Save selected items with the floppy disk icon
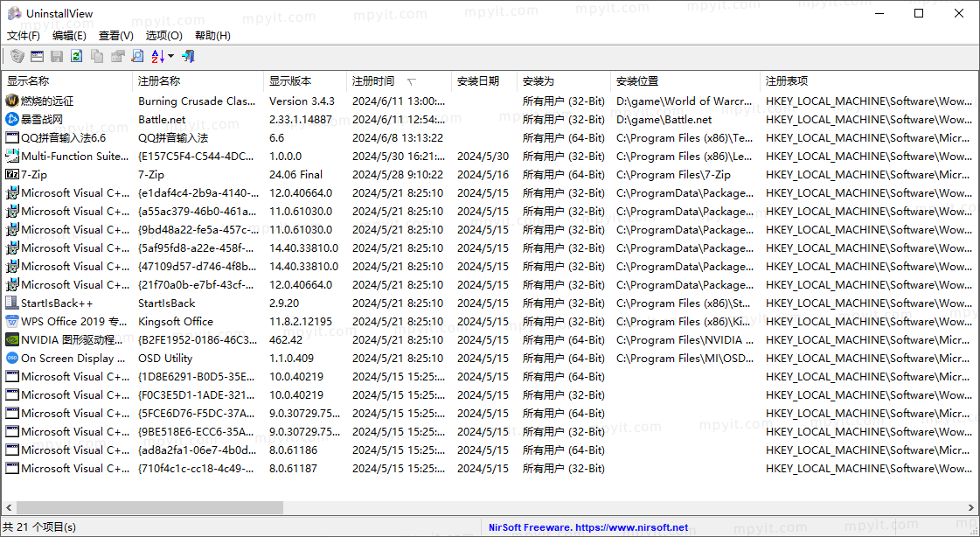The width and height of the screenshot is (980, 537). click(57, 56)
